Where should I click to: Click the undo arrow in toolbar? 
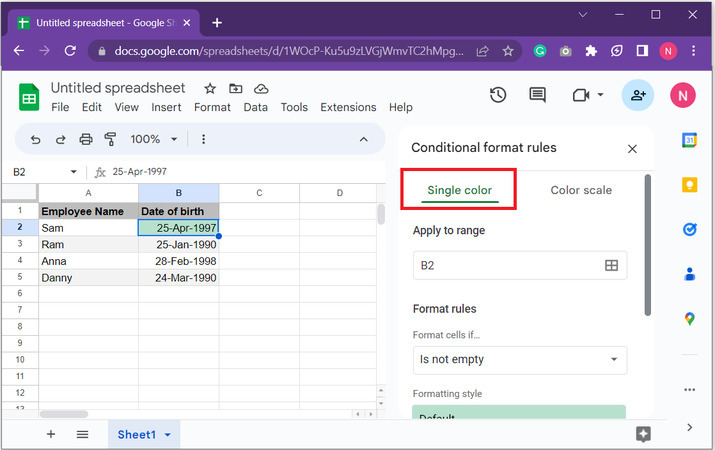[x=36, y=140]
